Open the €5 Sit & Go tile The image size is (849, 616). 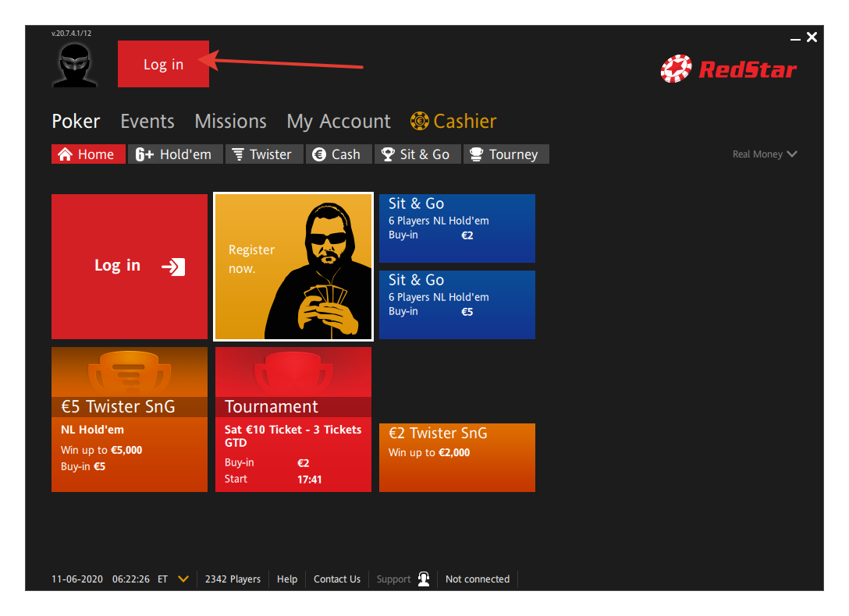tap(456, 305)
